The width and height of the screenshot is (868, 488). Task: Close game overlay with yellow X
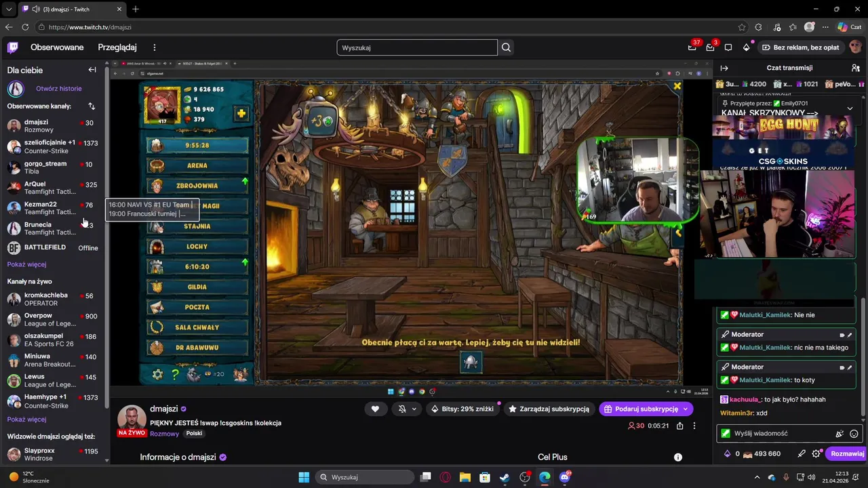click(x=677, y=86)
